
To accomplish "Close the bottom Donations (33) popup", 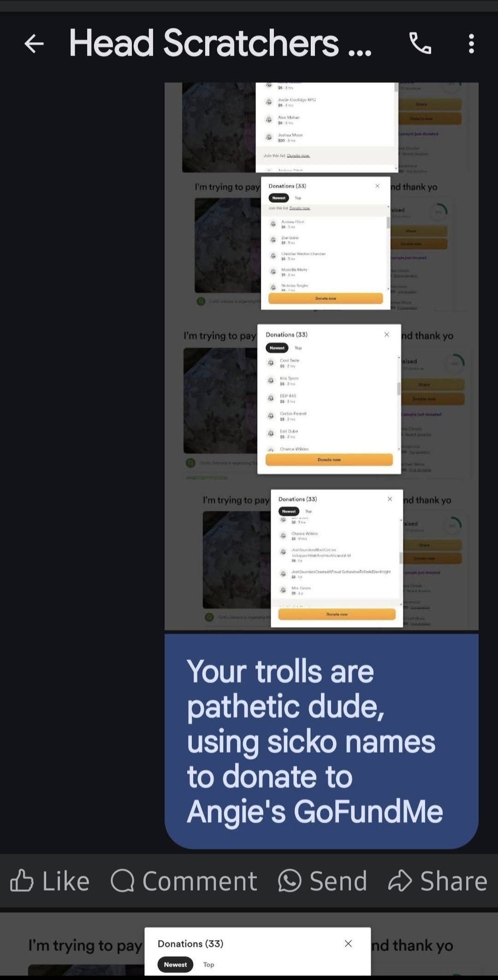I will (348, 944).
